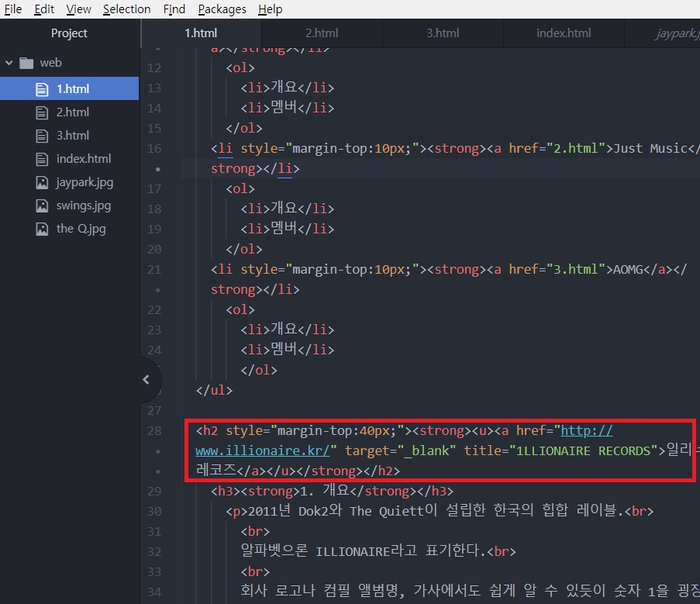Open the Q.jpg from the project tree
700x604 pixels.
69,229
